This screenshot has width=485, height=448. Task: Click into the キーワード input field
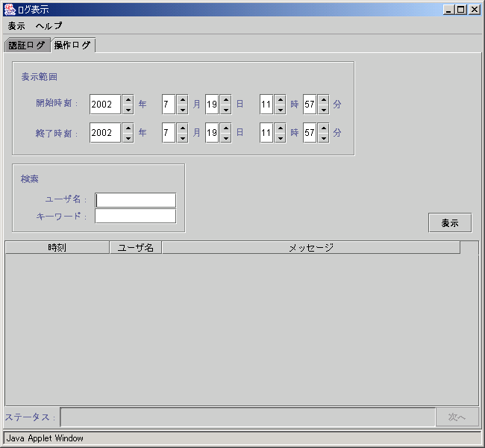coord(136,216)
